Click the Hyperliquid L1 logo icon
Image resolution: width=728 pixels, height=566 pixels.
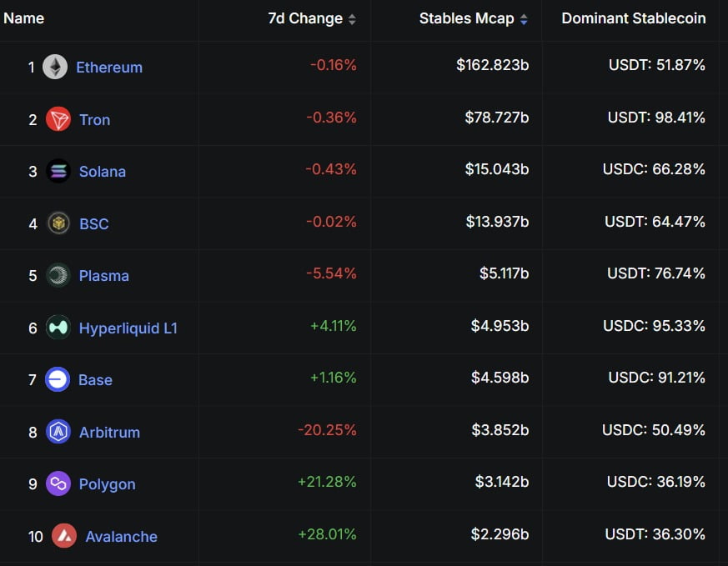tap(58, 328)
